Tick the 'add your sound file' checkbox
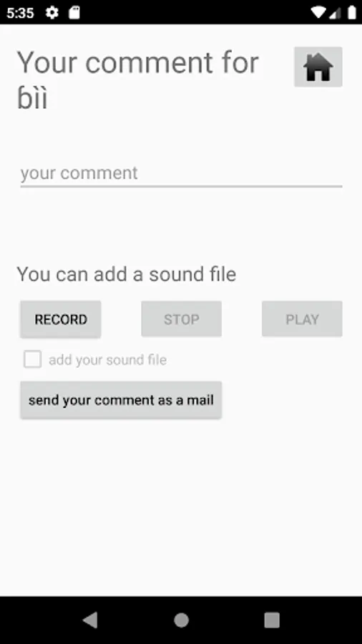 coord(32,359)
